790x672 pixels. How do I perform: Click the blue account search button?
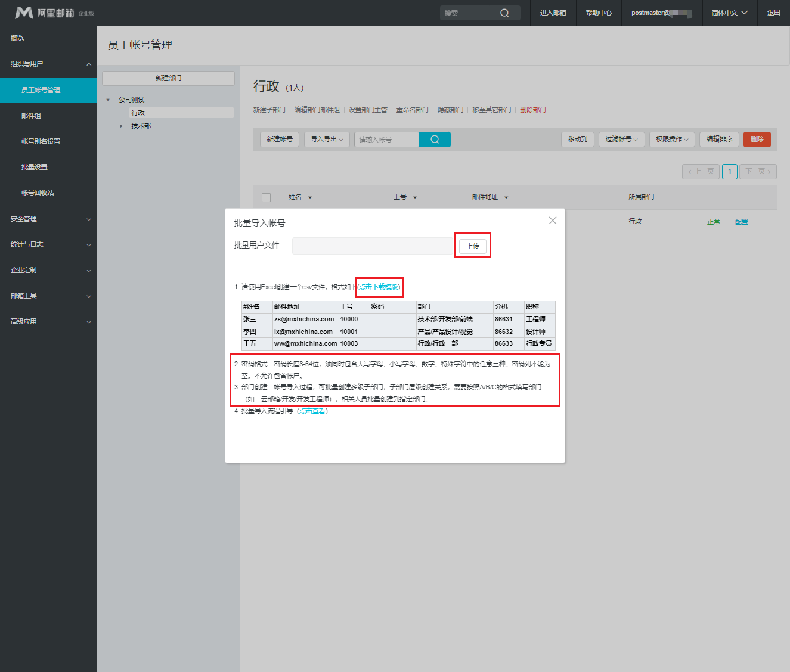pos(435,140)
